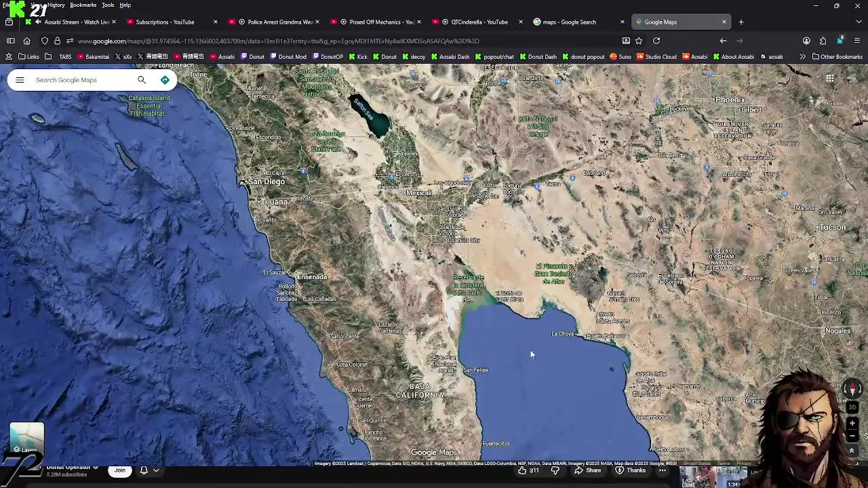Image resolution: width=868 pixels, height=488 pixels.
Task: Click the Share button
Action: tap(587, 470)
